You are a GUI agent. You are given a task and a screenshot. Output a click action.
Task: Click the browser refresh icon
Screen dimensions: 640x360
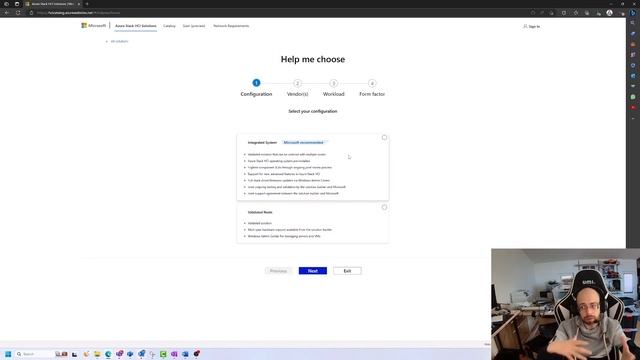(x=18, y=13)
